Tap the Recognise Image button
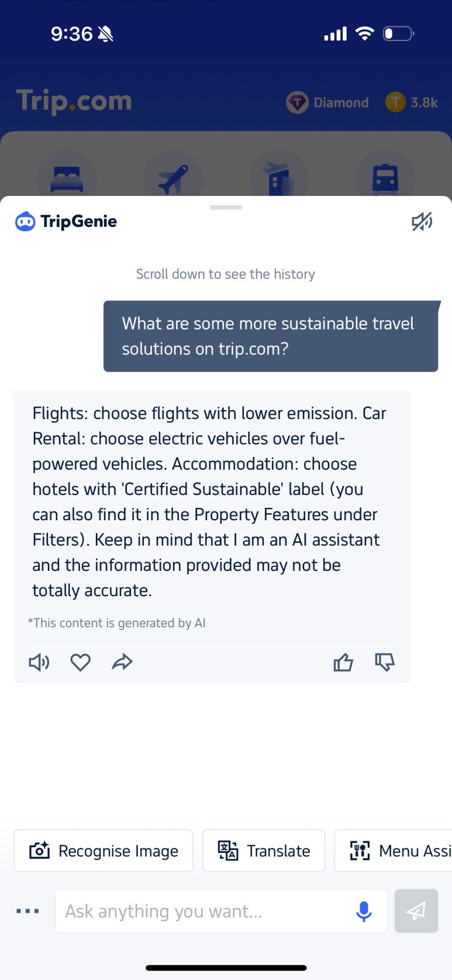This screenshot has width=452, height=980. coord(104,850)
